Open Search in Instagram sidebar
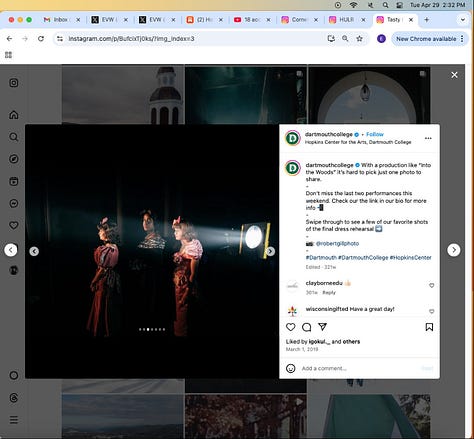The height and width of the screenshot is (439, 474). (x=14, y=137)
